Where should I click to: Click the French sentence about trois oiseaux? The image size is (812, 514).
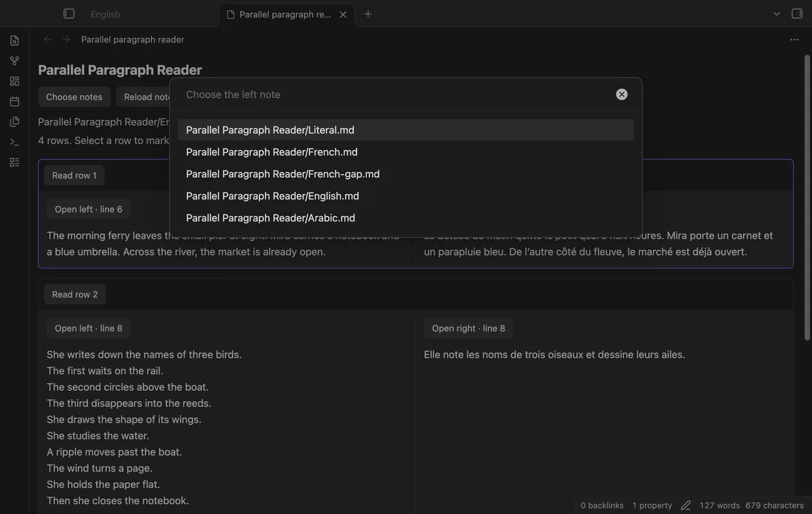pyautogui.click(x=555, y=354)
